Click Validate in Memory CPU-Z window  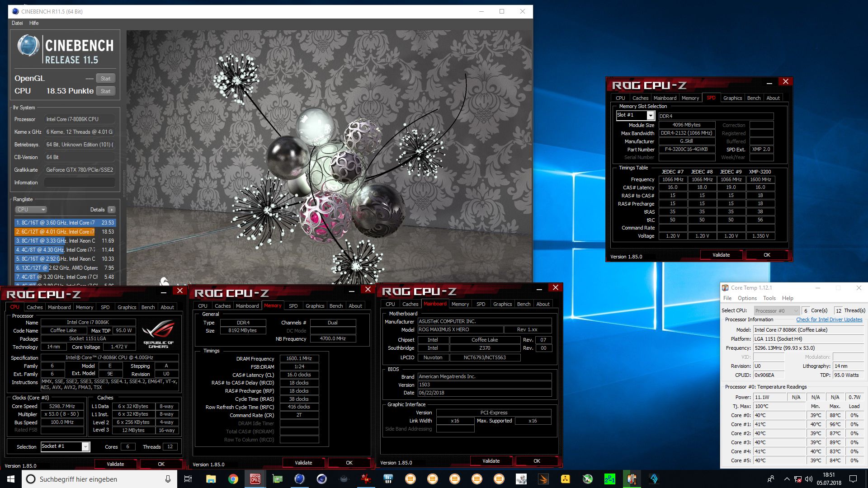point(303,463)
